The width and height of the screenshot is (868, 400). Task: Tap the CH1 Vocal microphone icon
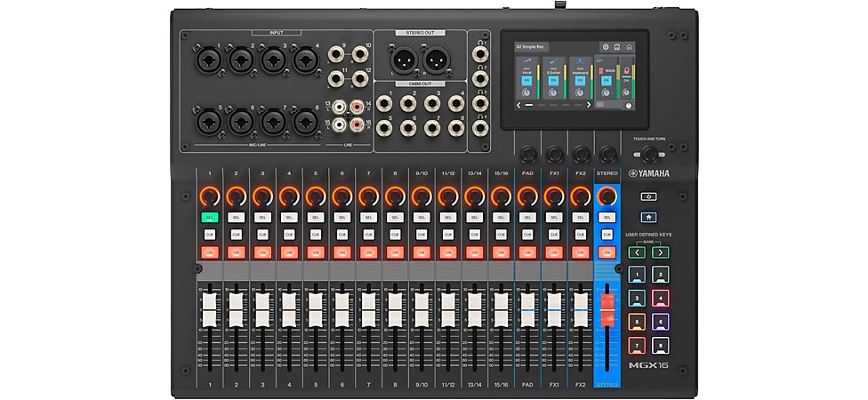tap(527, 60)
